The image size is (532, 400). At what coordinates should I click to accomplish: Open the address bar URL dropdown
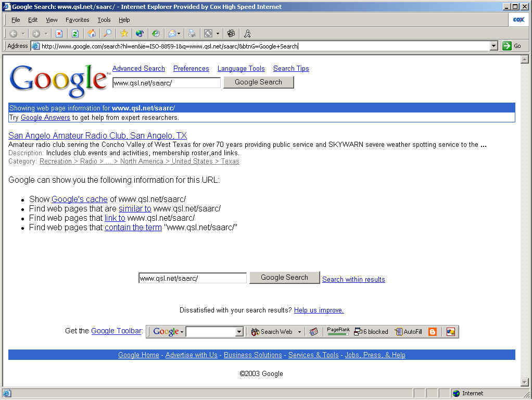[x=493, y=46]
